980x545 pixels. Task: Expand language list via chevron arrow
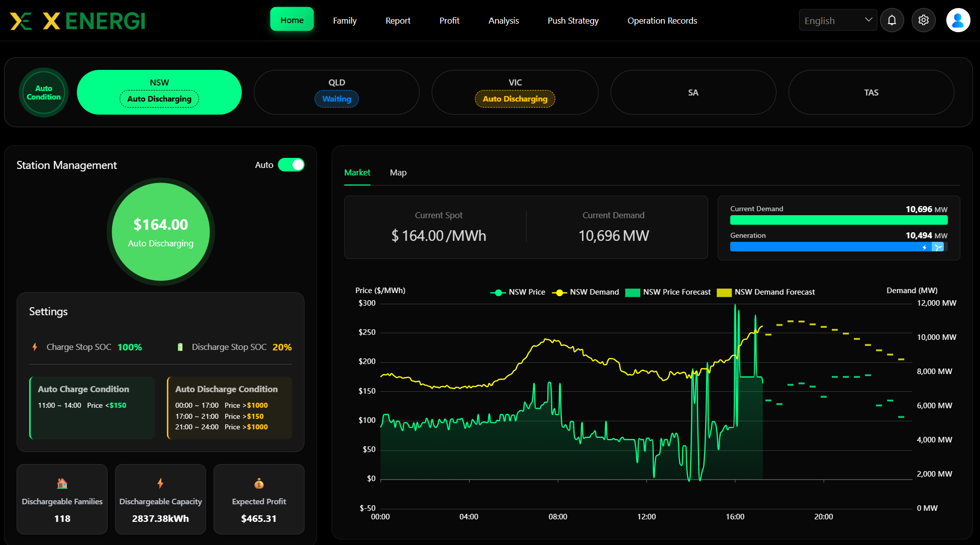pos(868,20)
